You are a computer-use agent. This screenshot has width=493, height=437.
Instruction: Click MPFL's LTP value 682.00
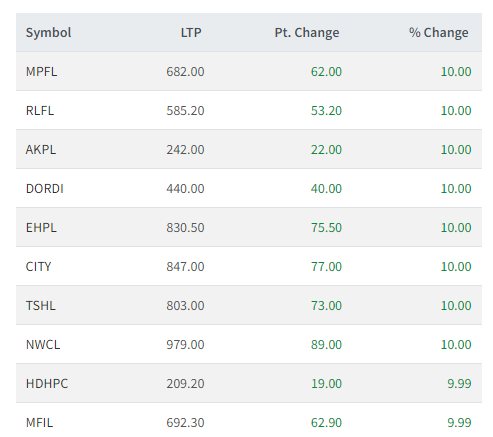(x=185, y=71)
